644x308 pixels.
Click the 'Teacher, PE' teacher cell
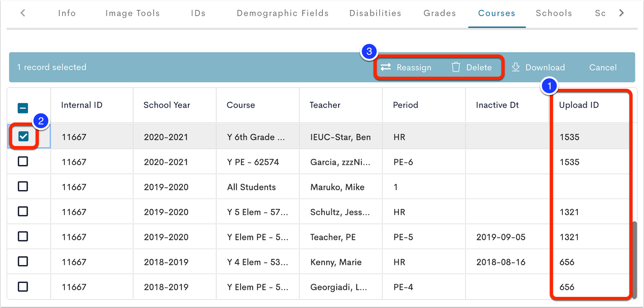point(333,237)
